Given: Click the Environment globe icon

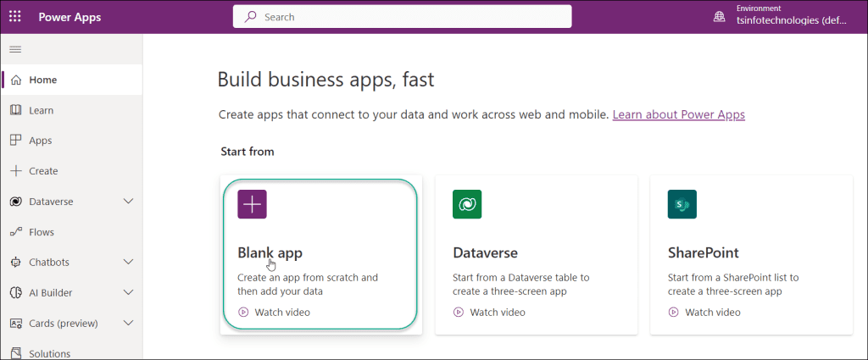Looking at the screenshot, I should 719,17.
